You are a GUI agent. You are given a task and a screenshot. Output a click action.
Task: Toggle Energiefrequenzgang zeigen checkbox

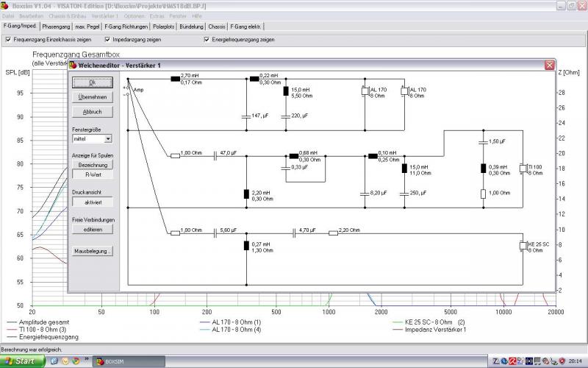207,40
